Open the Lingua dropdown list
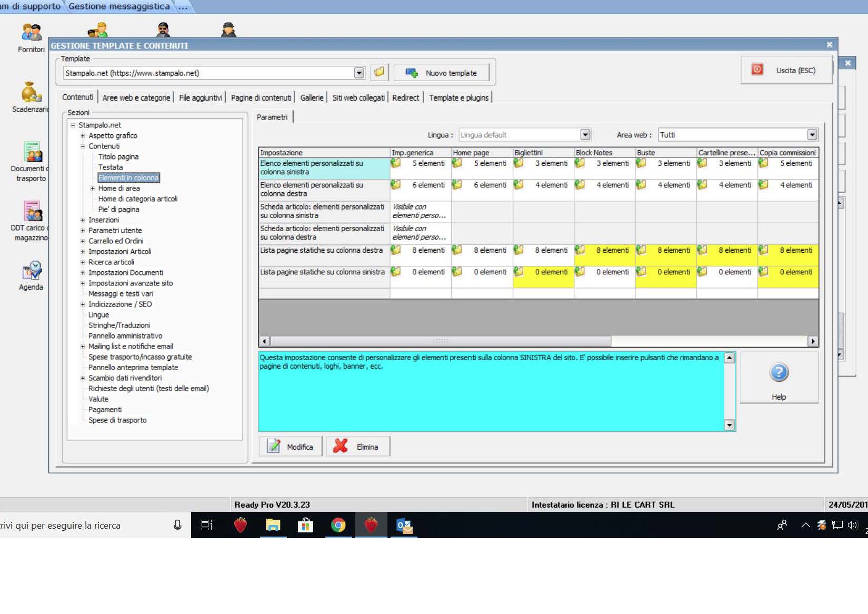Viewport: 868px width, 614px height. [585, 135]
